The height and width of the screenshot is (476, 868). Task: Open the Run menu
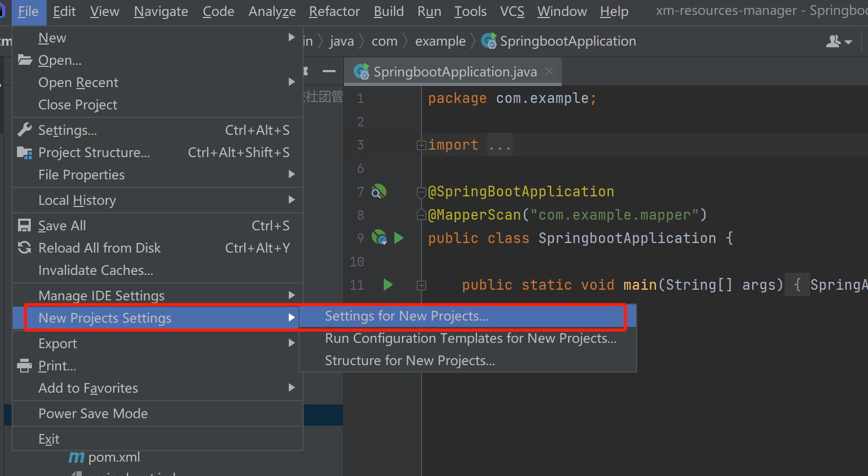(429, 12)
